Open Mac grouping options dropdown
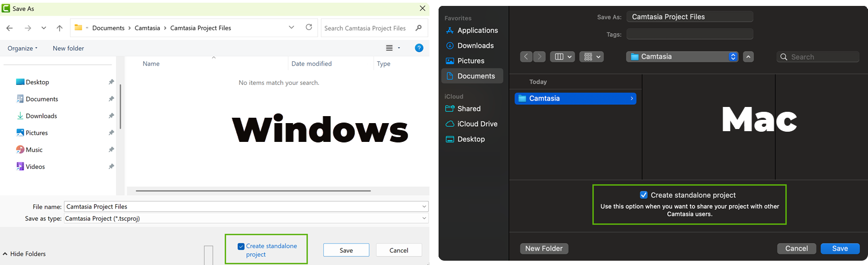The height and width of the screenshot is (265, 868). (592, 56)
